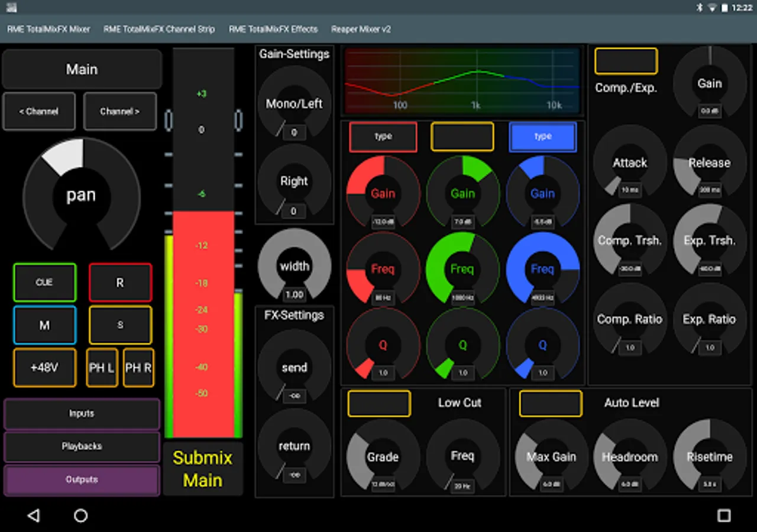Click the pan knob
Image resolution: width=757 pixels, height=532 pixels.
(82, 195)
